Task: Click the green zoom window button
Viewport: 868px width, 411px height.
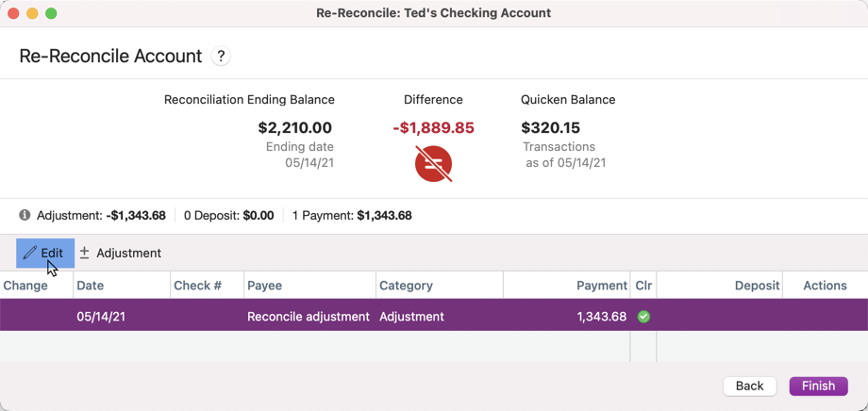Action: [51, 13]
